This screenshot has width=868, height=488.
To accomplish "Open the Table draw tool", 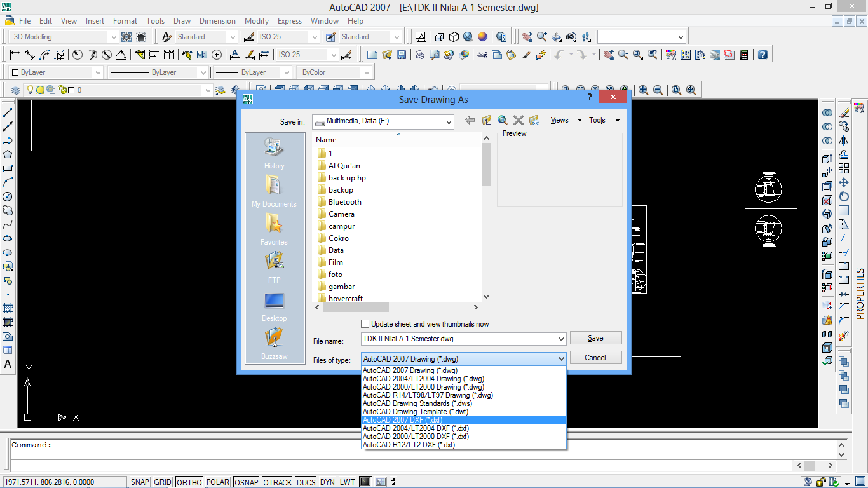I will pos(8,350).
